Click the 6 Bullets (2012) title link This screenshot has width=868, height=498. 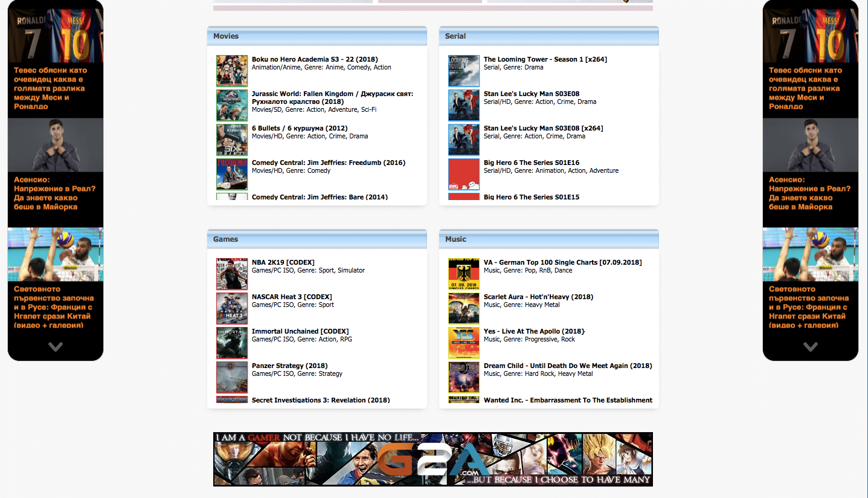pos(300,128)
